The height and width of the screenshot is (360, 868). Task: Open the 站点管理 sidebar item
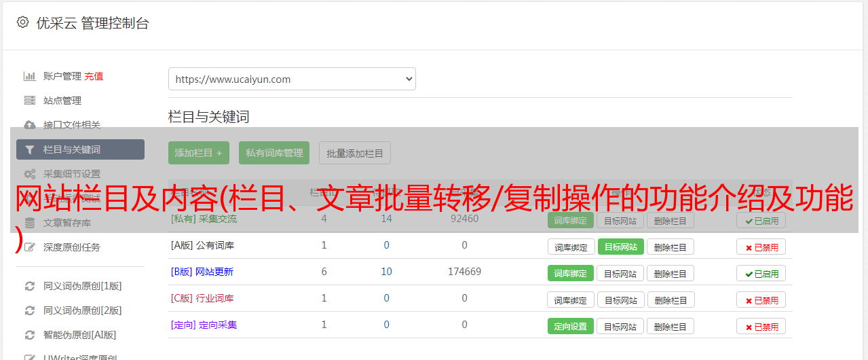coord(62,101)
